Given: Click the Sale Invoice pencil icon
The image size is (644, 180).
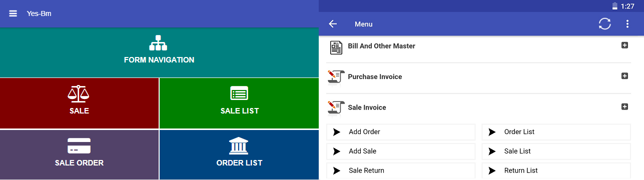Looking at the screenshot, I should click(x=336, y=108).
